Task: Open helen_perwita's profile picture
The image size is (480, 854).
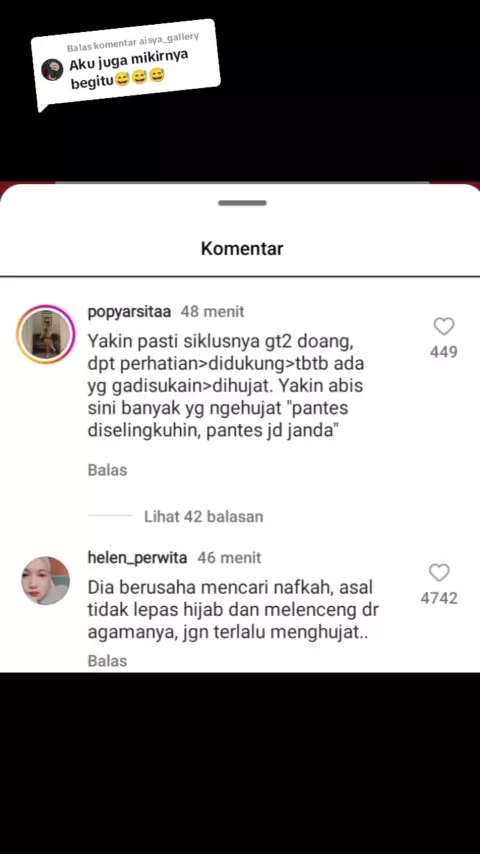Action: pyautogui.click(x=45, y=581)
